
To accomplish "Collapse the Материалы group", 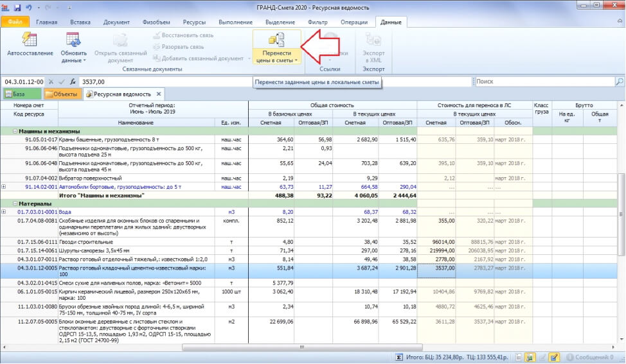I will click(15, 204).
